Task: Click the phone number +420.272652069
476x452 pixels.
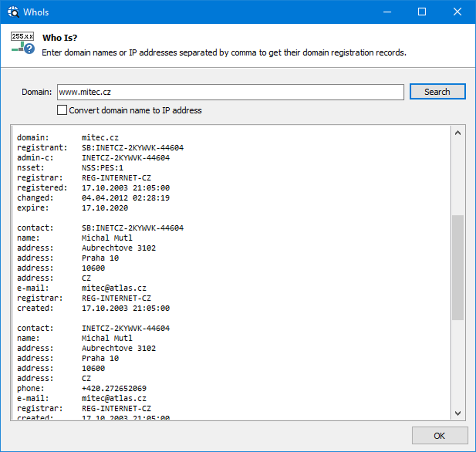Action: (114, 388)
